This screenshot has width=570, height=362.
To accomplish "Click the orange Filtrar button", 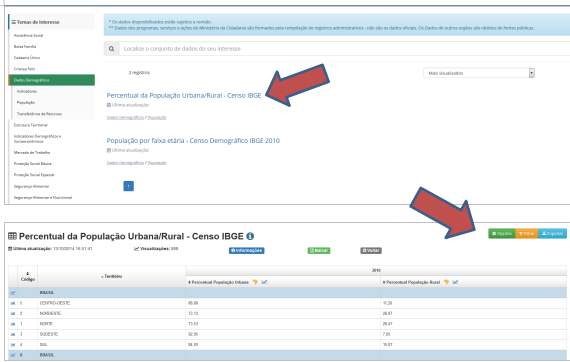I will coord(527,233).
